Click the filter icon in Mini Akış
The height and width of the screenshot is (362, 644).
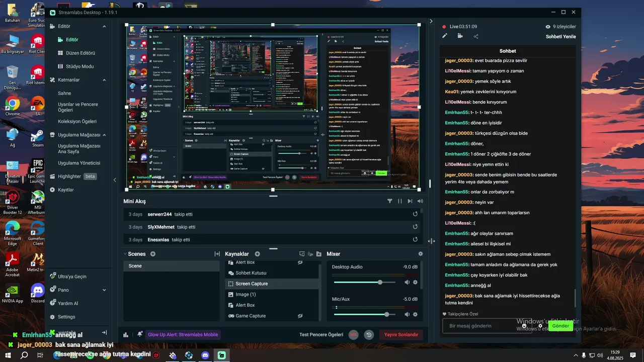pyautogui.click(x=390, y=201)
